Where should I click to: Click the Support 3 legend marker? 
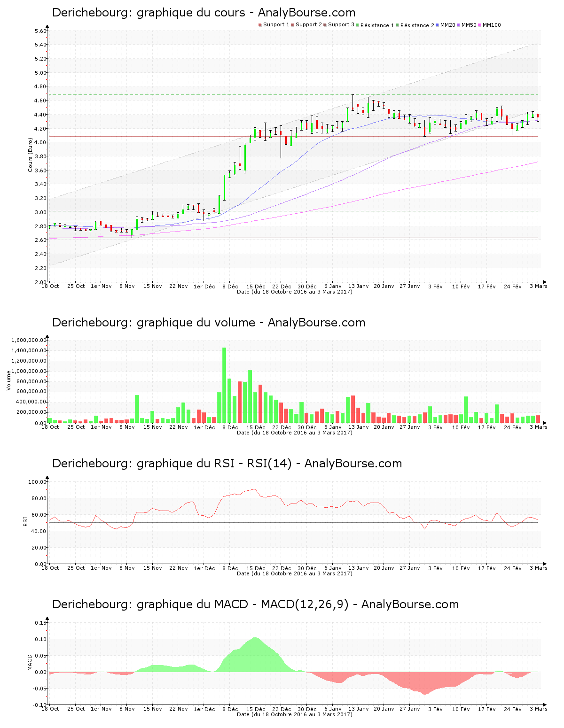(325, 25)
